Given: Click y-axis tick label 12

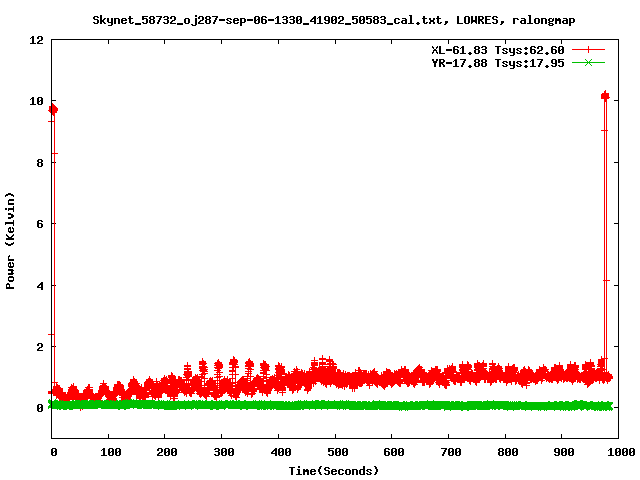Looking at the screenshot, I should tap(36, 40).
